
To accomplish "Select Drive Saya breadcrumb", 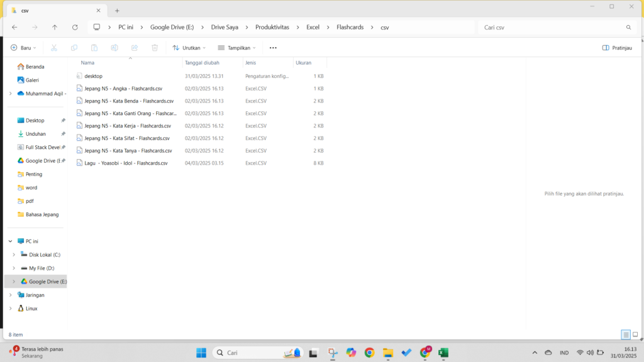I will click(225, 27).
